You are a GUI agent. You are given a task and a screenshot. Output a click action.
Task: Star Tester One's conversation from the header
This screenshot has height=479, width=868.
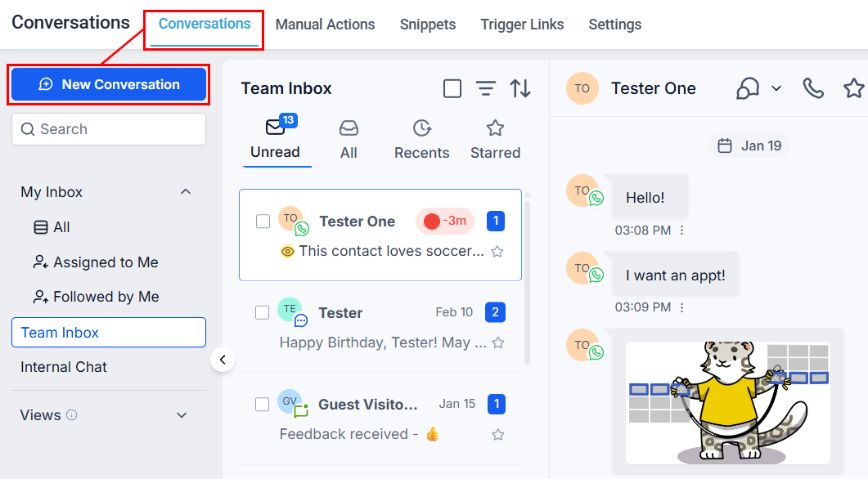pos(853,88)
